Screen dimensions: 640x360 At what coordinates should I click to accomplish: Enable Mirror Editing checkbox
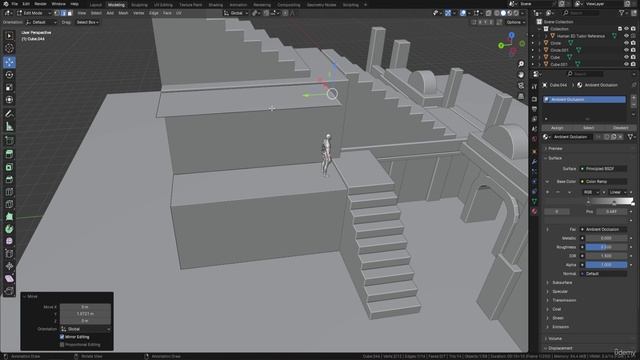coord(62,337)
